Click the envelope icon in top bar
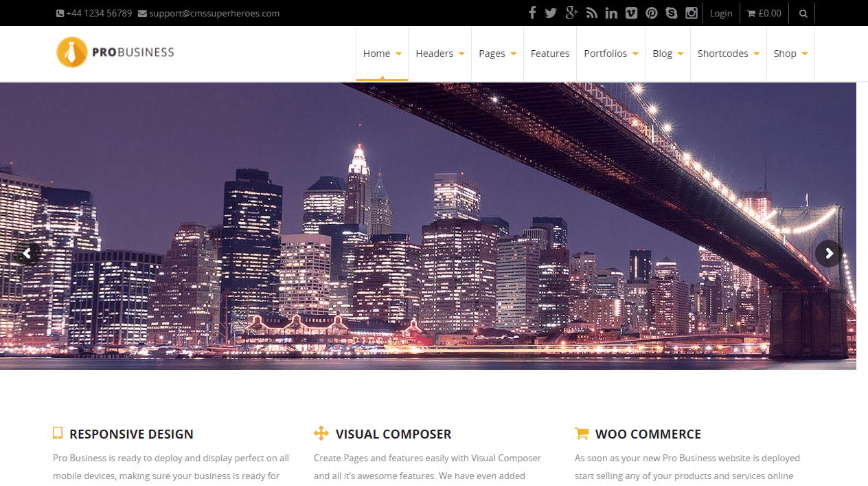 tap(142, 13)
